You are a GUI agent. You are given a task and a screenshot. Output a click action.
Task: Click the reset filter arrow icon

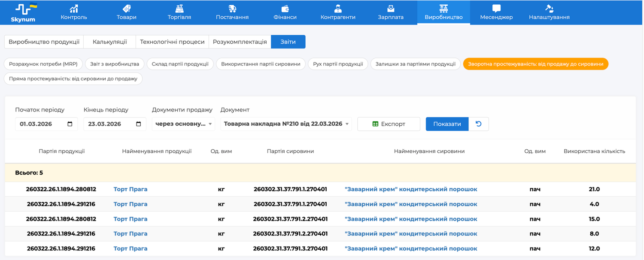pos(479,124)
